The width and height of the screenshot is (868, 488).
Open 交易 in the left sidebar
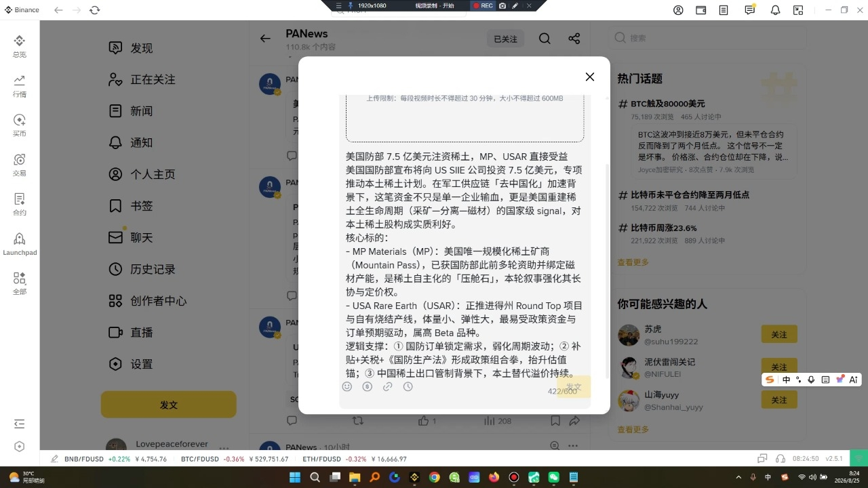19,165
